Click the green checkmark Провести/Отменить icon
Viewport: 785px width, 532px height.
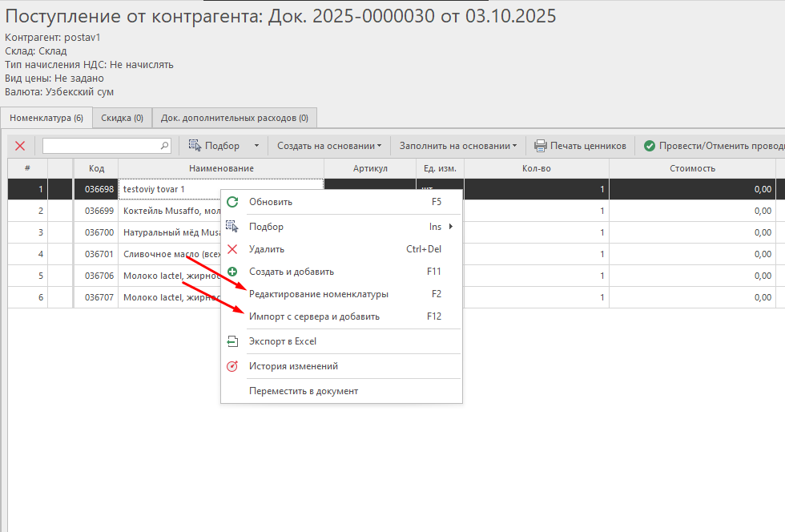650,146
